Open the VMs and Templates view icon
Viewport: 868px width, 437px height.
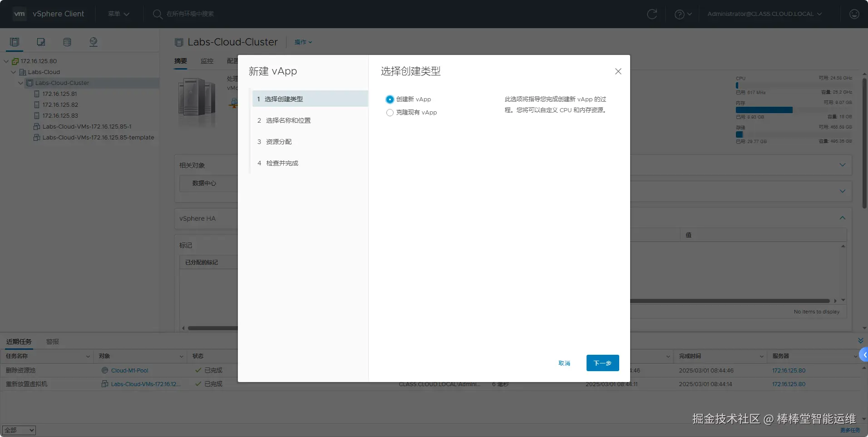[41, 42]
